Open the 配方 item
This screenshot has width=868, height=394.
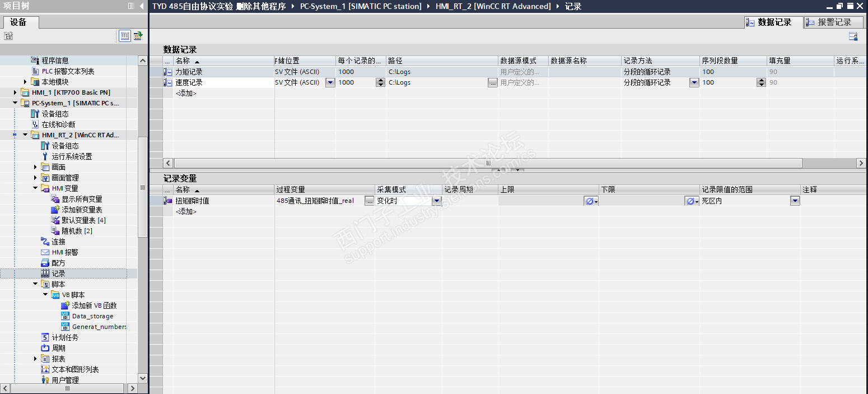pyautogui.click(x=58, y=263)
